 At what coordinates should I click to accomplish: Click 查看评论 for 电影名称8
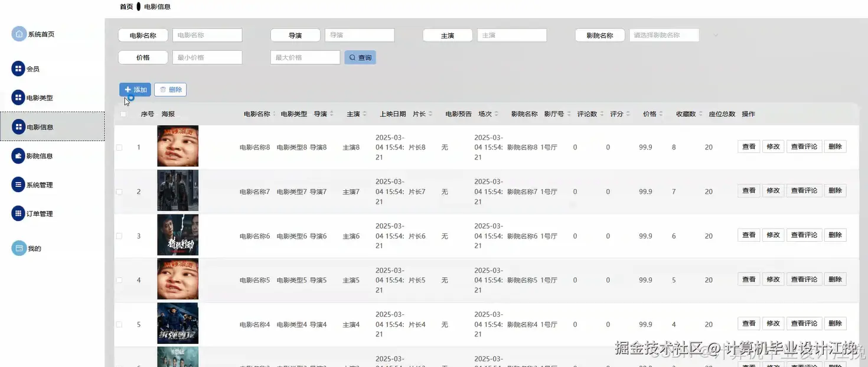[804, 146]
